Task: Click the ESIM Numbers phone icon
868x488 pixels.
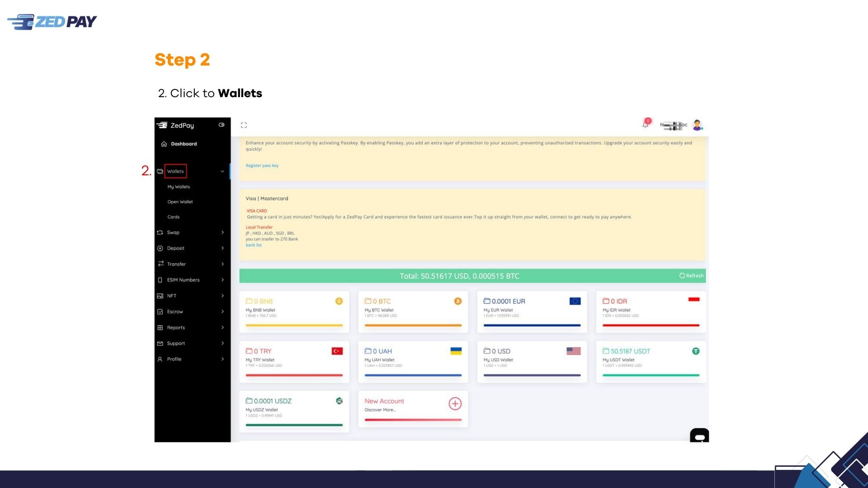Action: (160, 280)
